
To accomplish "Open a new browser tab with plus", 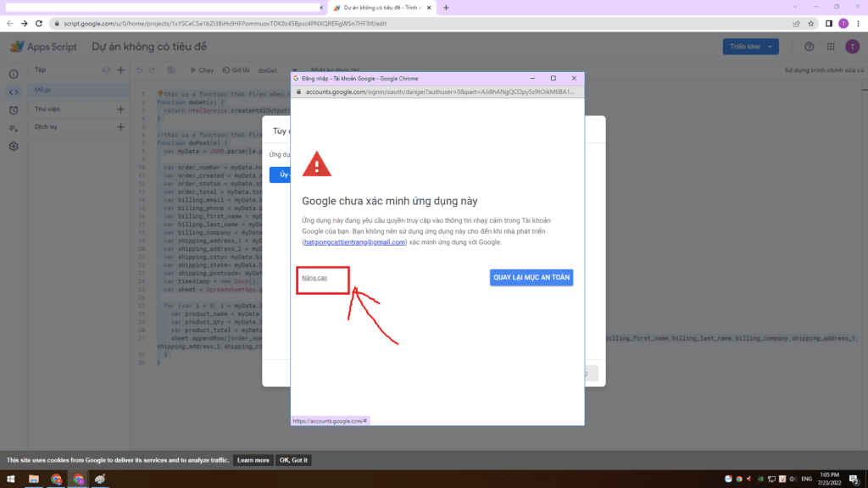I will pos(446,8).
